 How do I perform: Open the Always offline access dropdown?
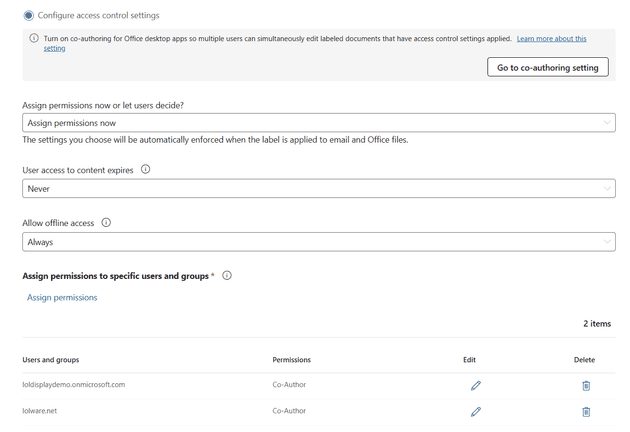coord(319,242)
